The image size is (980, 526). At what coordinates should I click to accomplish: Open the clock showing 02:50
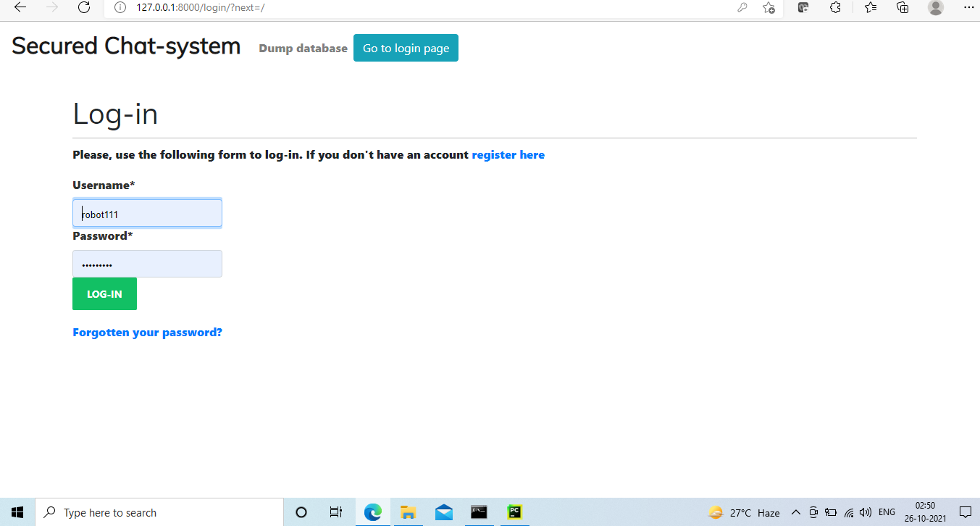coord(925,512)
